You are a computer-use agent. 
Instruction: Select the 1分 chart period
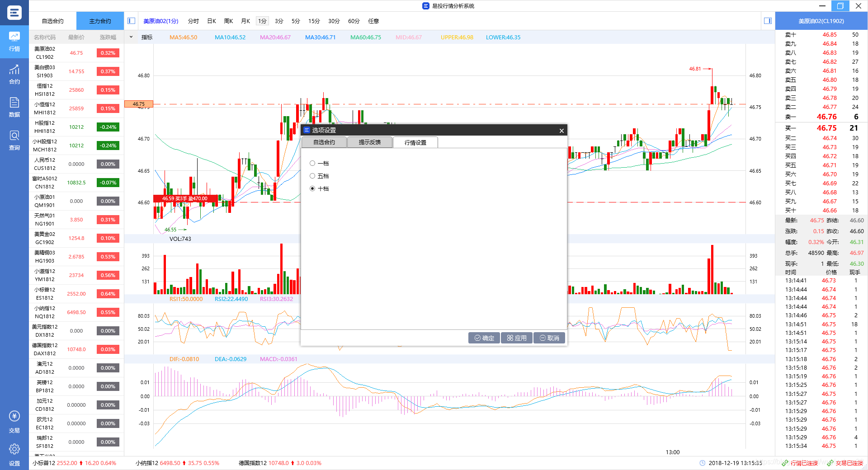pos(262,21)
